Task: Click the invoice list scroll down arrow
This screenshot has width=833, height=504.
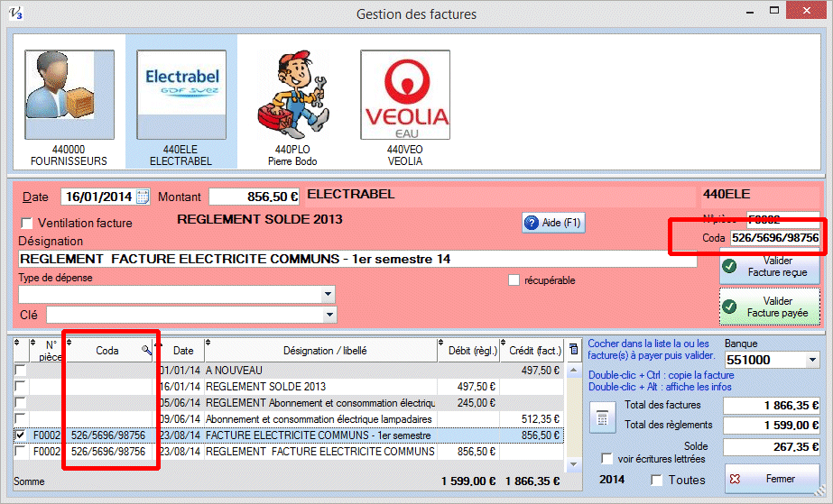Action: tap(574, 464)
